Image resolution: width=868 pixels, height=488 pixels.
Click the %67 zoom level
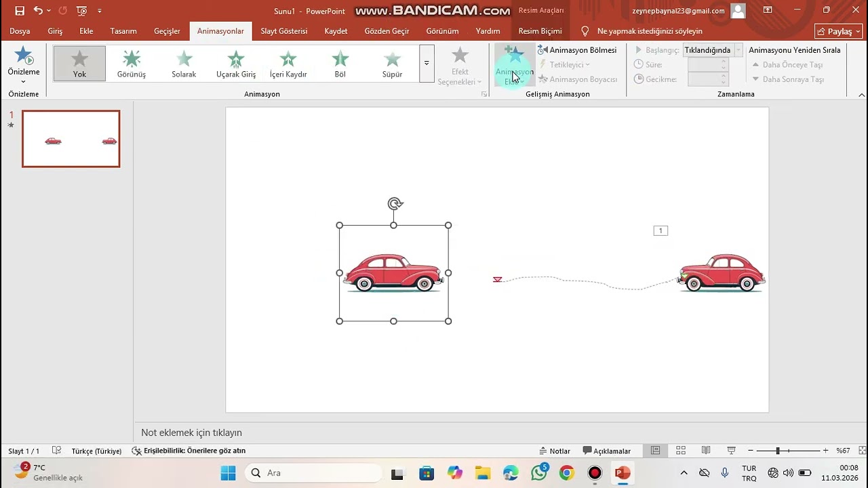(843, 451)
